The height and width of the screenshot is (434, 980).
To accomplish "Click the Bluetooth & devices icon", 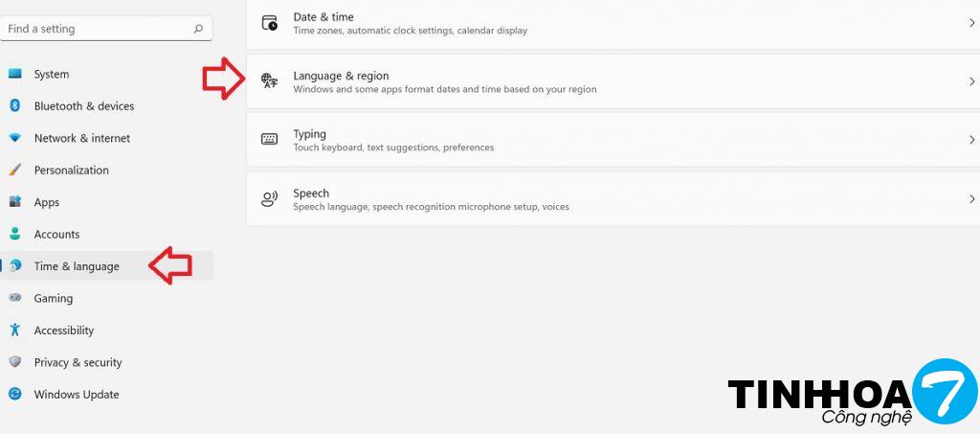I will coord(14,106).
